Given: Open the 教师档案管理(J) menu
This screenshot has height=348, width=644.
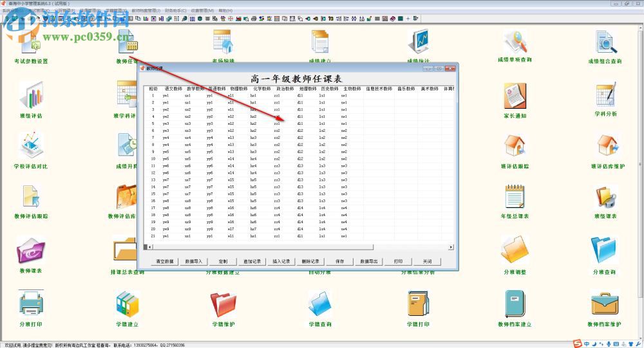Looking at the screenshot, I should (146, 10).
